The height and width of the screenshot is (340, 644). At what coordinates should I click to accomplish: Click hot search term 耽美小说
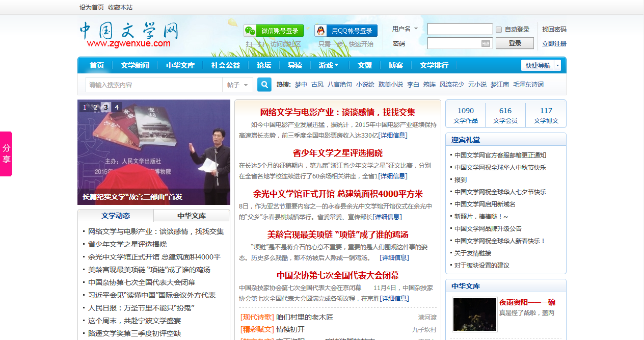(x=391, y=85)
